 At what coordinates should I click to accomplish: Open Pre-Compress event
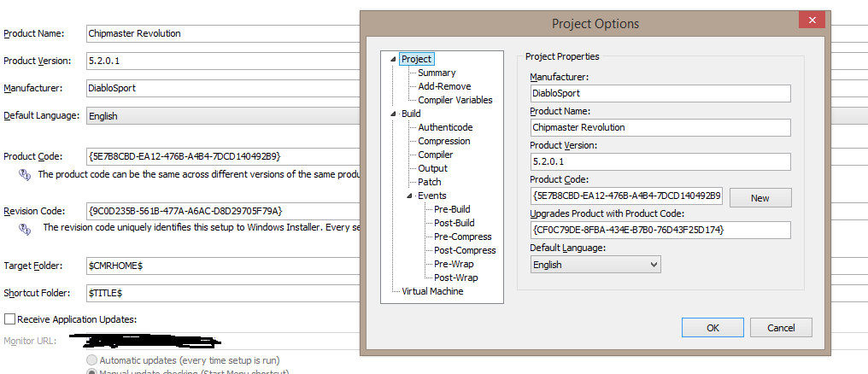pos(462,237)
